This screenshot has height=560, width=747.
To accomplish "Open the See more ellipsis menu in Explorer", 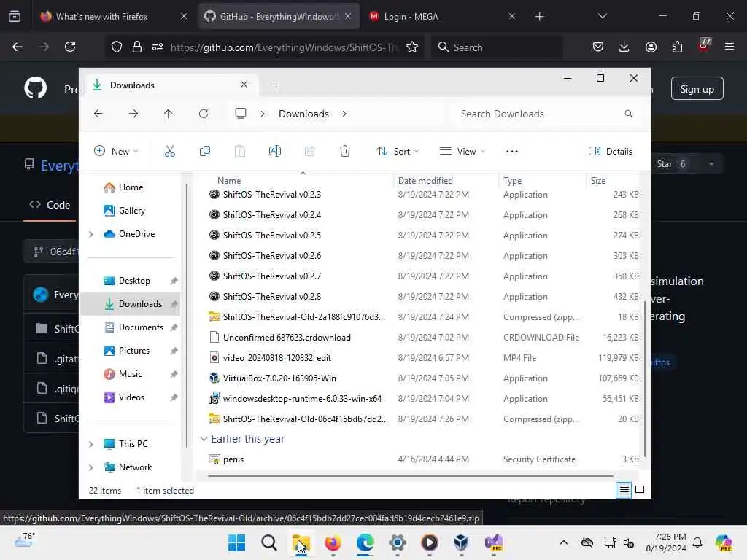I will (512, 152).
